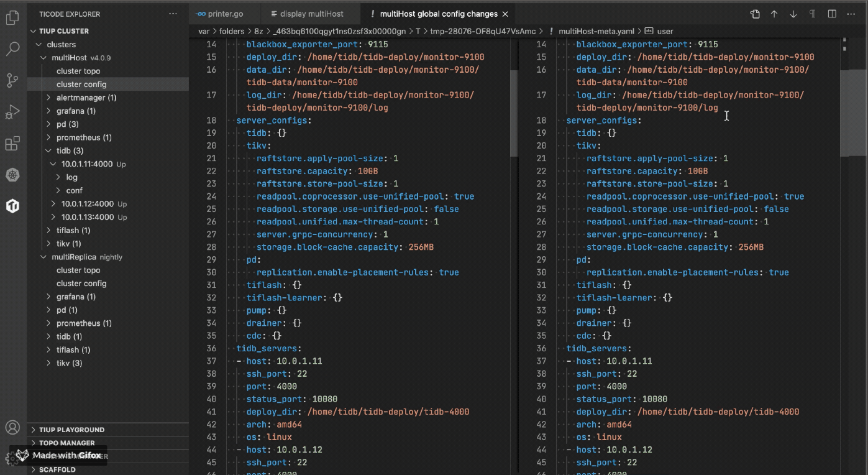Open the Explorer files view icon
This screenshot has width=868, height=475.
(x=12, y=17)
